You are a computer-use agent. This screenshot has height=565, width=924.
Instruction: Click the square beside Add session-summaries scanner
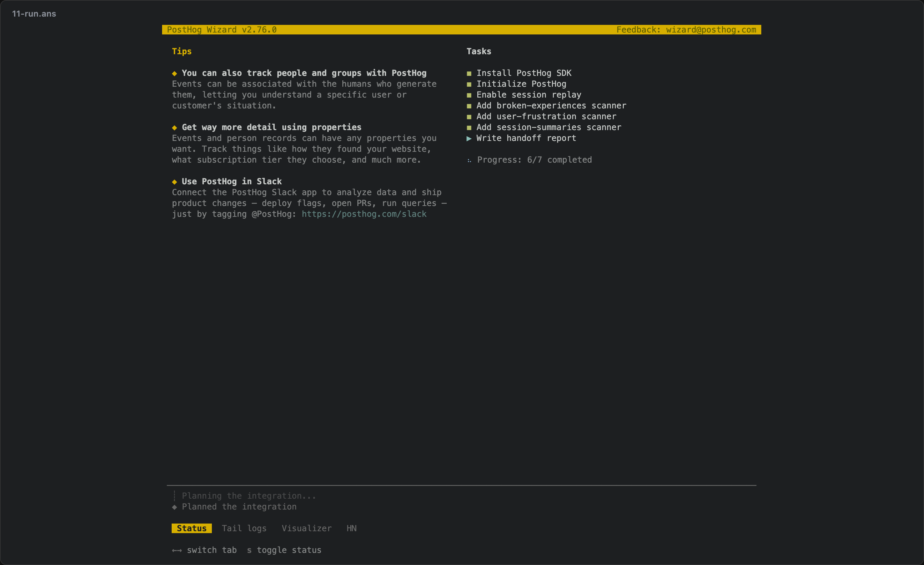click(x=469, y=128)
